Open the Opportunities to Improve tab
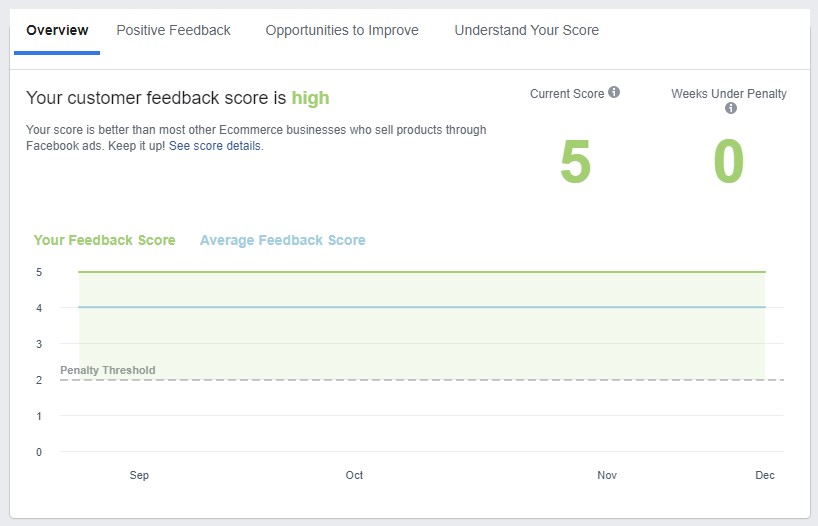The image size is (818, 526). coord(342,30)
